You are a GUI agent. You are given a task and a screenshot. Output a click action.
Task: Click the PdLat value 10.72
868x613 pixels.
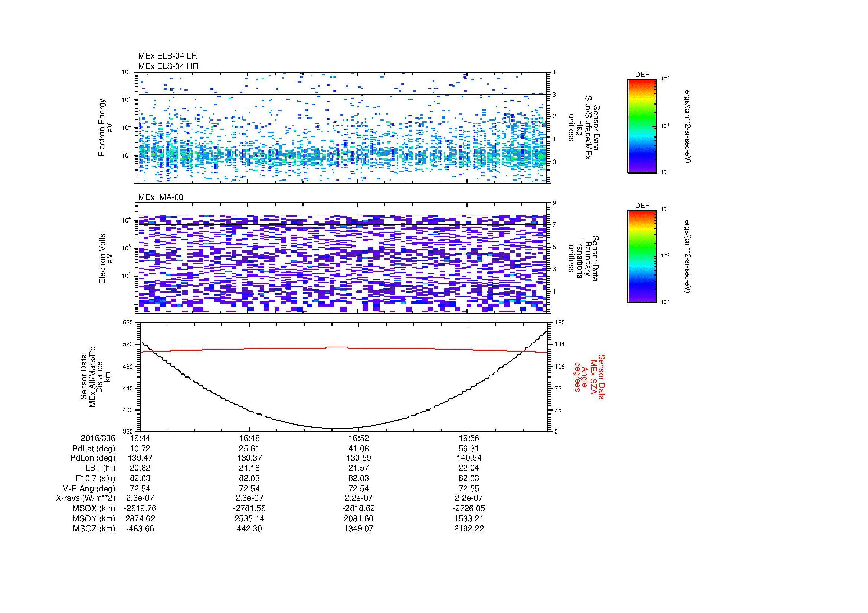tap(140, 449)
